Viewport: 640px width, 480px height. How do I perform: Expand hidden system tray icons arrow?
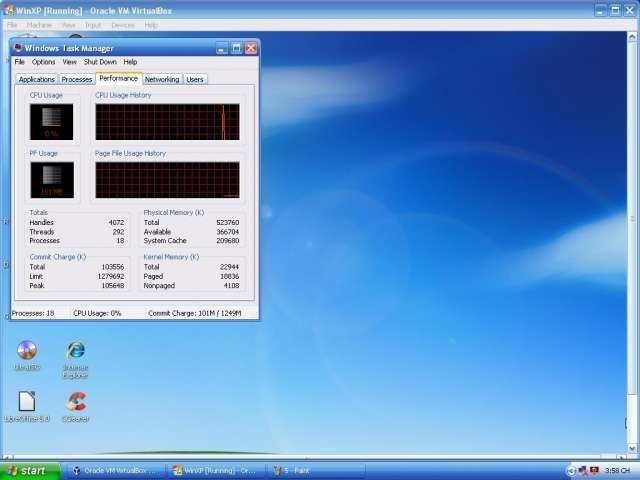coord(572,470)
